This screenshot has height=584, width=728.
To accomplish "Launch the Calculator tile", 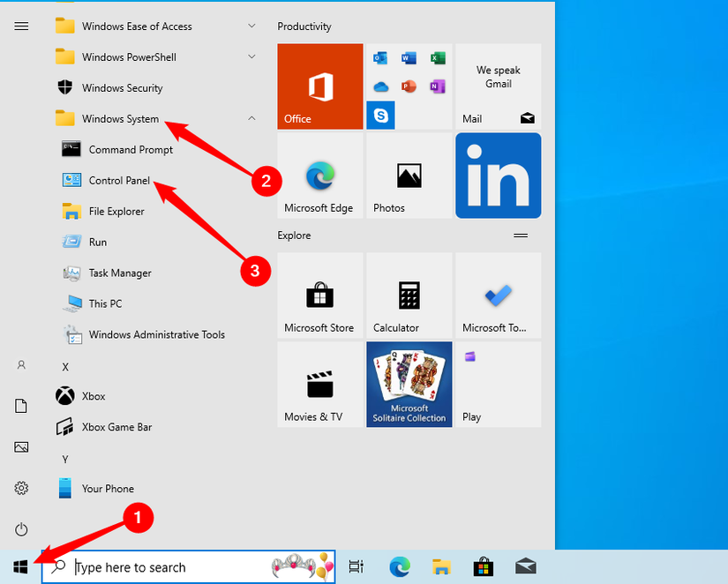I will coord(409,296).
